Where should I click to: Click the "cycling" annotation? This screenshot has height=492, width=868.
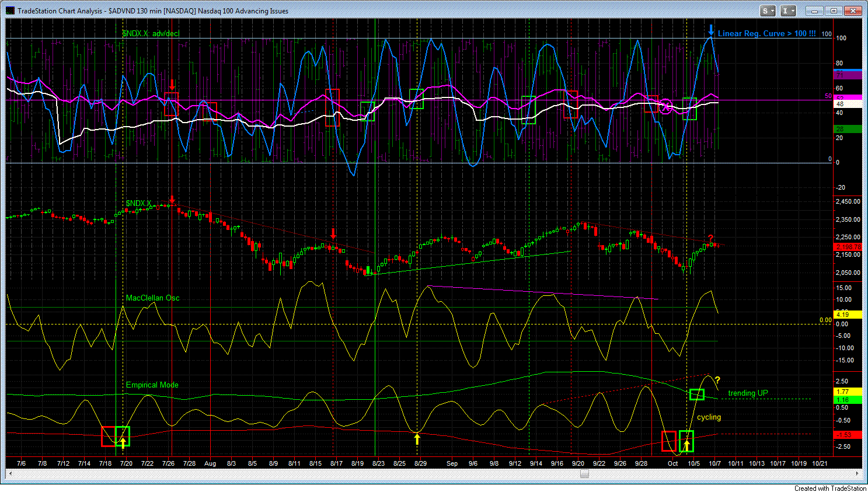709,417
